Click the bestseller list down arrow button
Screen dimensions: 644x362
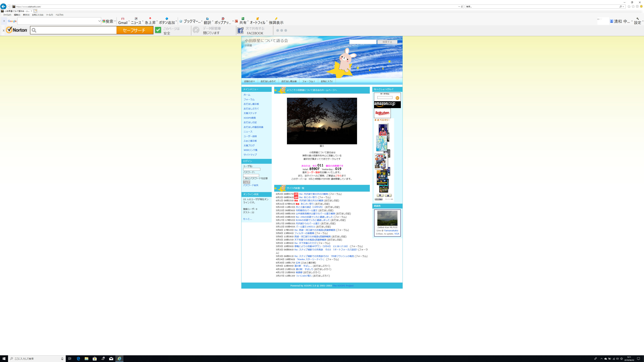pos(380,195)
